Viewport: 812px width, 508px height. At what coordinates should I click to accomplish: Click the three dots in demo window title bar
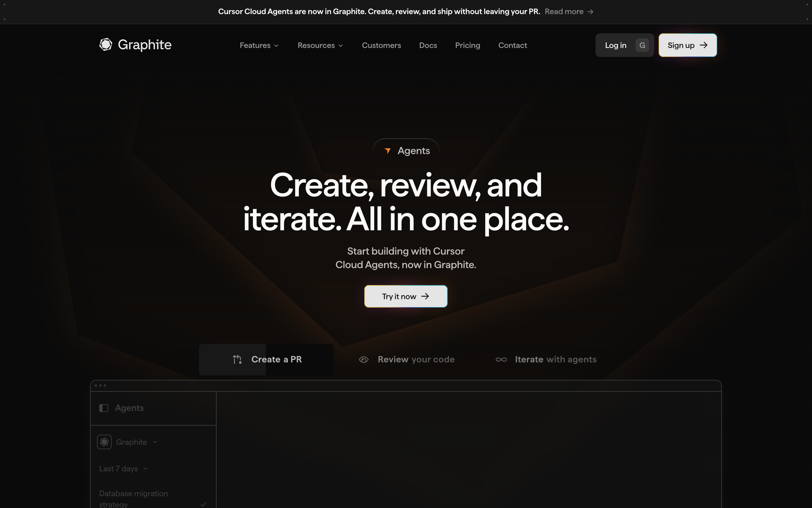click(100, 385)
